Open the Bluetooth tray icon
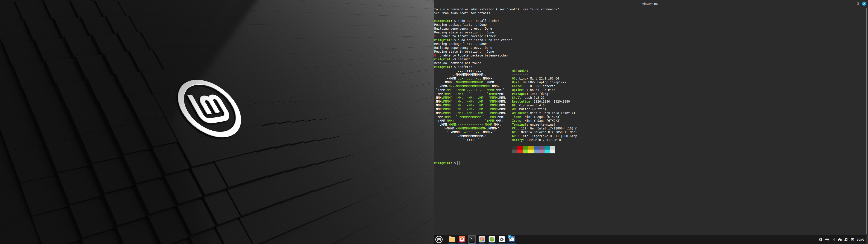Screen dimensions: 868x244 pos(821,240)
